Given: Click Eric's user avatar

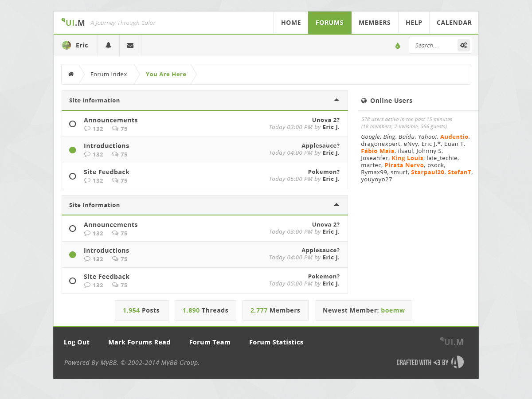Looking at the screenshot, I should click(x=66, y=45).
